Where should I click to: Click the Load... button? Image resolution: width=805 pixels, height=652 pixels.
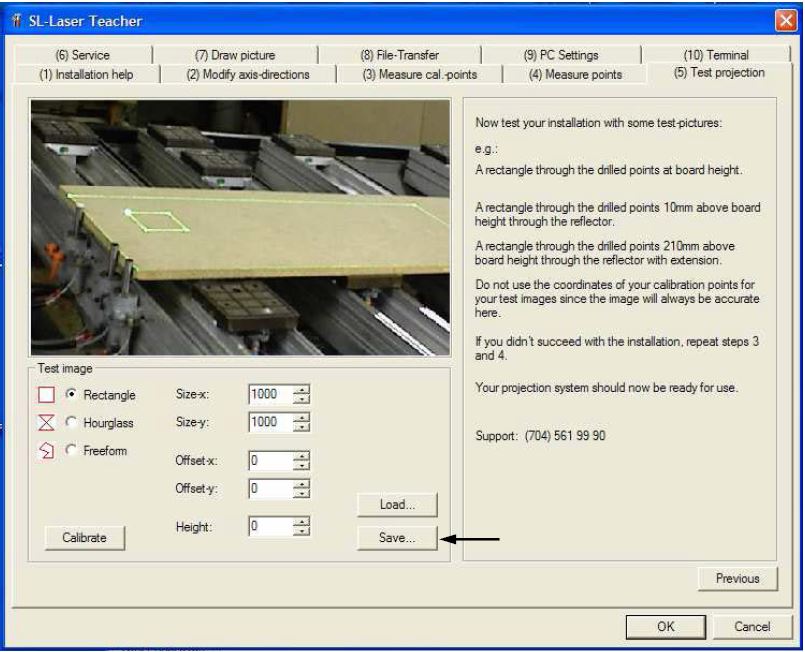click(397, 505)
